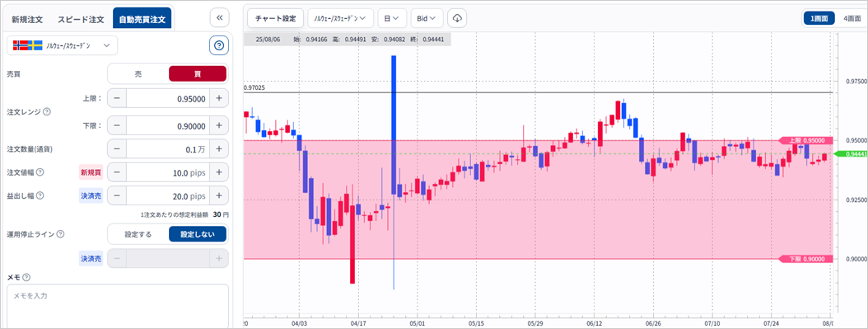Decrease 注文数量 with minus button
The height and width of the screenshot is (329, 868).
coord(116,149)
